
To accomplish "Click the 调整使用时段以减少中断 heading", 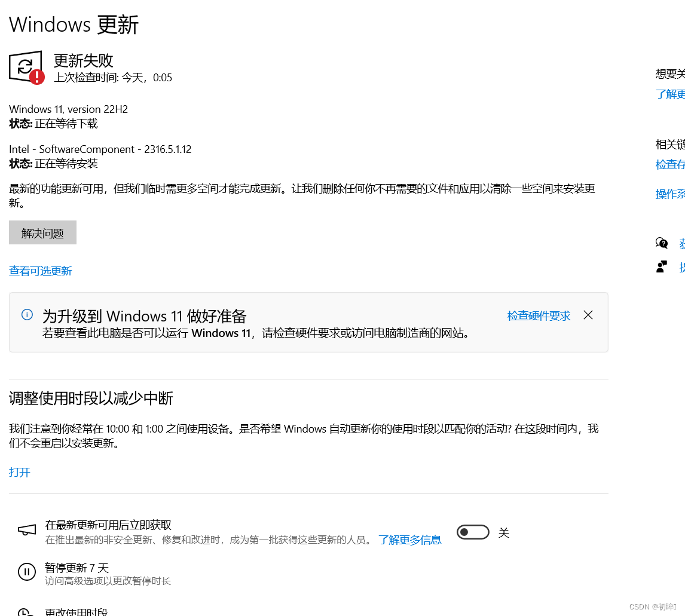I will pos(91,398).
